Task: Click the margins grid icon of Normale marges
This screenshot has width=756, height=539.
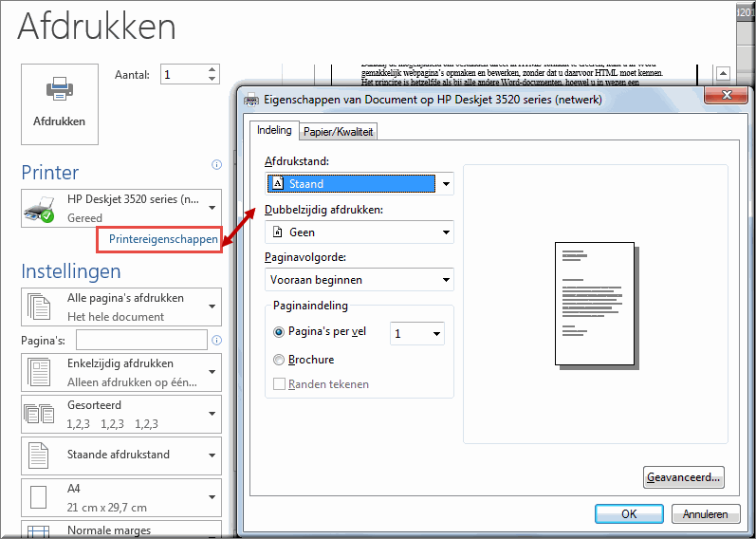Action: click(x=39, y=531)
